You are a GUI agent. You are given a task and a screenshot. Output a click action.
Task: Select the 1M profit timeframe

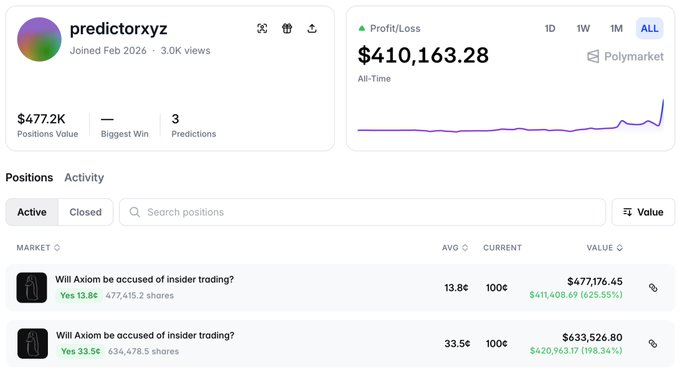616,29
